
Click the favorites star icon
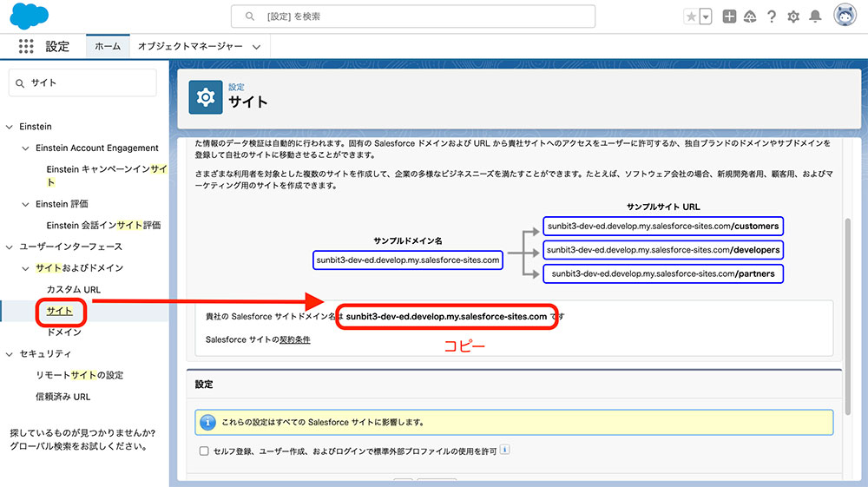(692, 16)
